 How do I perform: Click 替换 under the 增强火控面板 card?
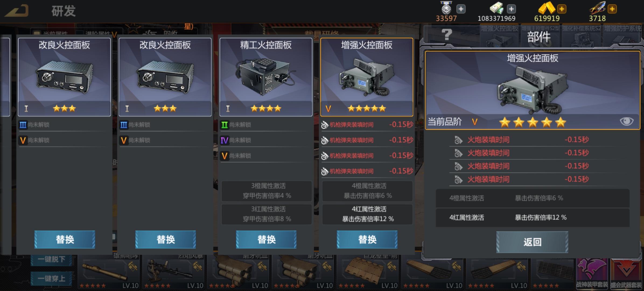pos(367,239)
